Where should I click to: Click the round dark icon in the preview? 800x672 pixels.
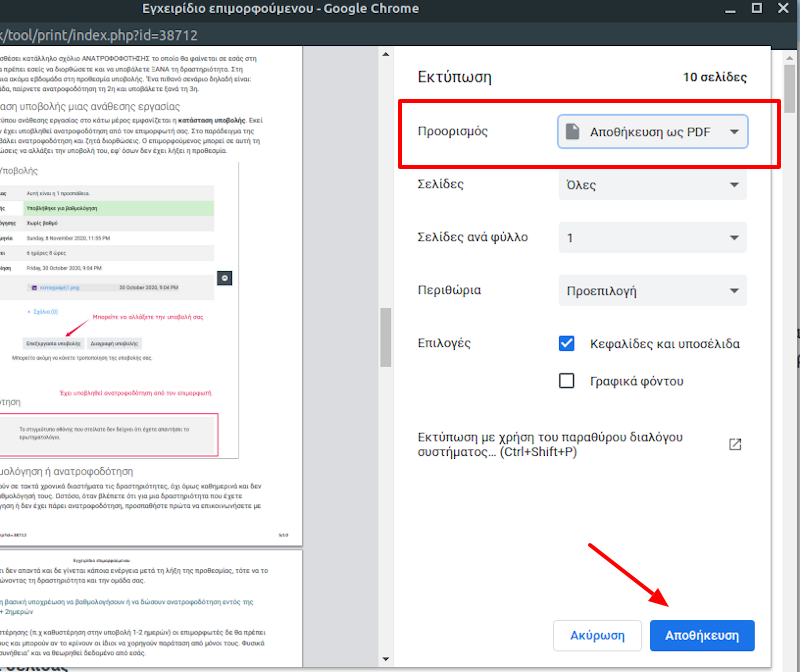coord(225,278)
